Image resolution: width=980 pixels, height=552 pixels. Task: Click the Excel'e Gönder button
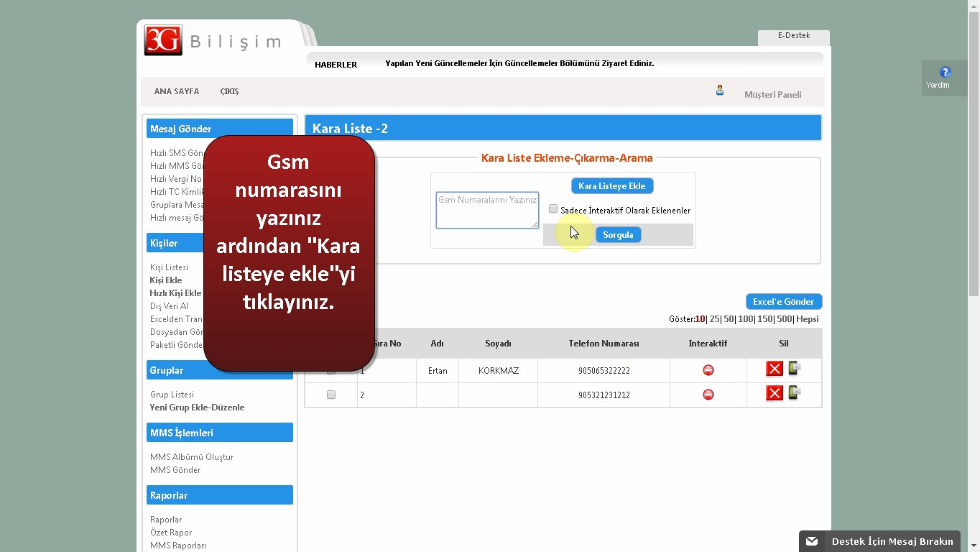coord(783,302)
